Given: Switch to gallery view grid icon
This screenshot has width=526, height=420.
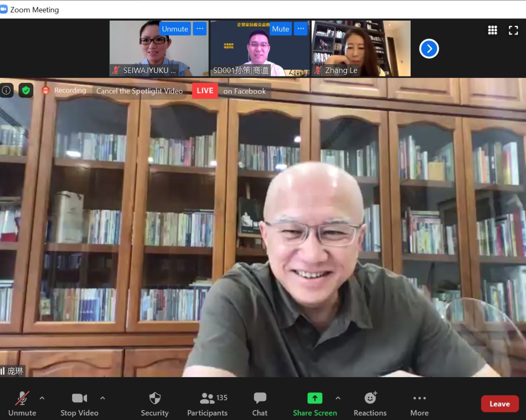Looking at the screenshot, I should pos(492,30).
